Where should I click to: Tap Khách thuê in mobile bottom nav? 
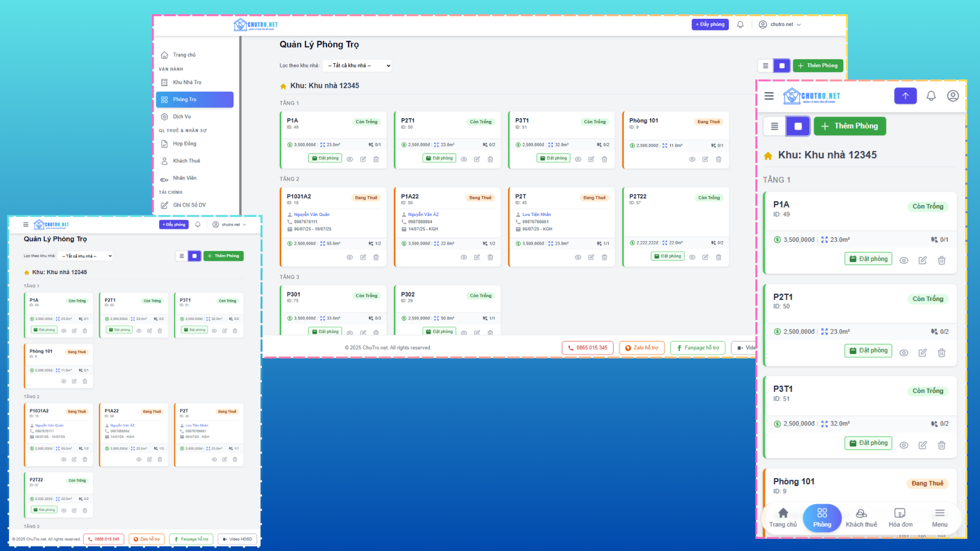[861, 517]
